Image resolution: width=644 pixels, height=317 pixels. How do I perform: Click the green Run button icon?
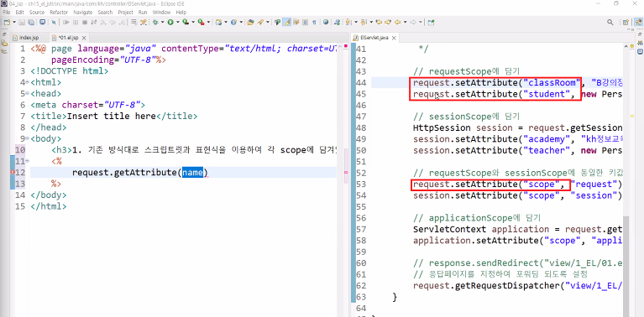170,22
